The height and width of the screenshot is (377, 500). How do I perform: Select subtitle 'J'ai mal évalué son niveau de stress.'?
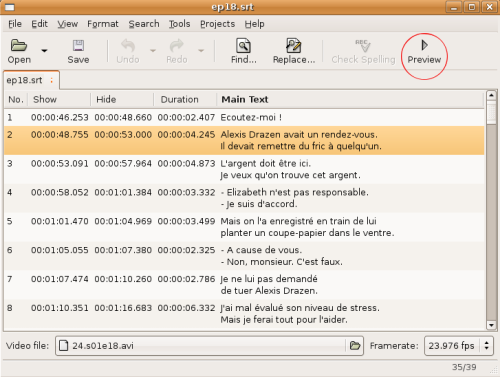300,308
